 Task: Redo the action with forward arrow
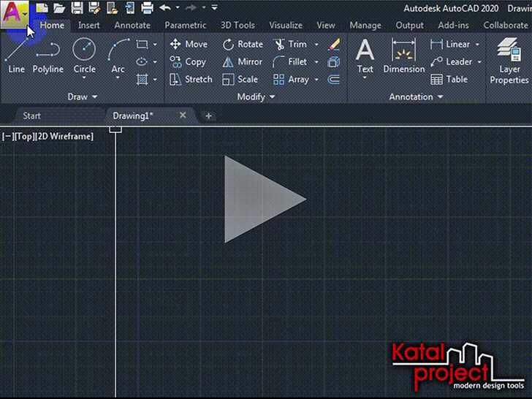click(191, 7)
